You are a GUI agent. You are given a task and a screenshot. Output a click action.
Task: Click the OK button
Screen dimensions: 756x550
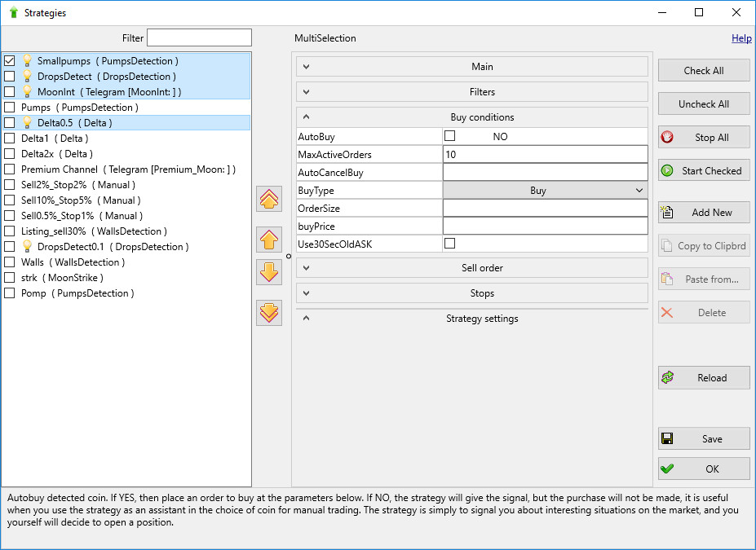(x=704, y=469)
